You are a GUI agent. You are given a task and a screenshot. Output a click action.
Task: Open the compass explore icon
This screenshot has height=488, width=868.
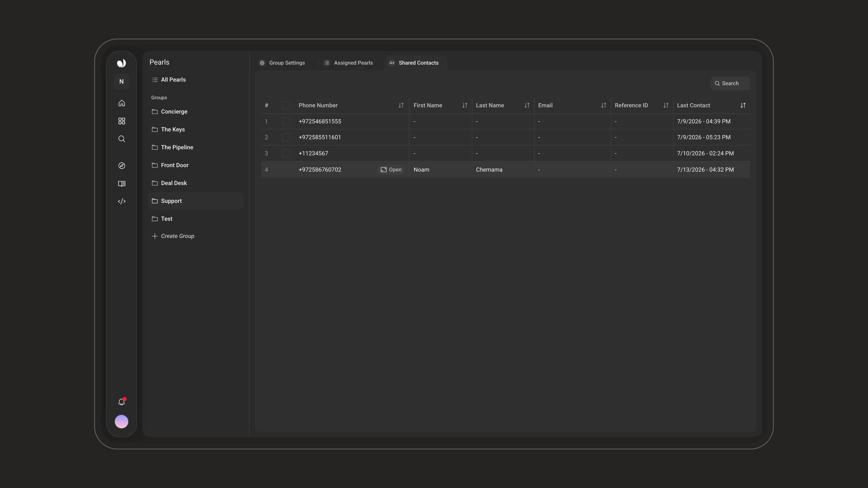coord(122,166)
